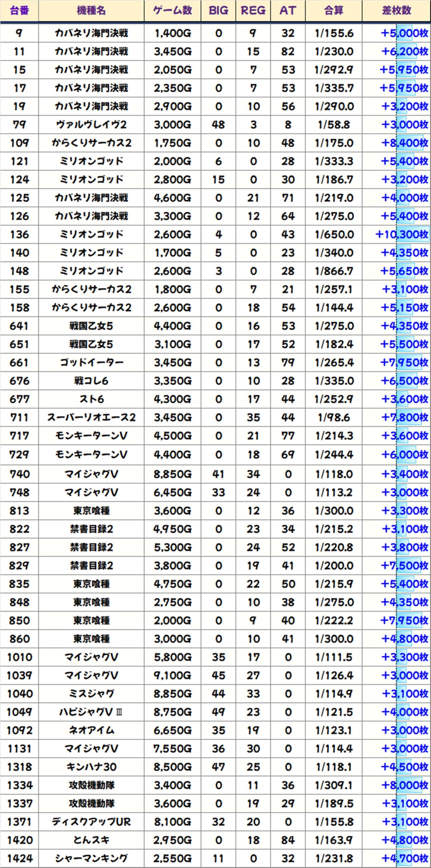Select machine number 661 cell
The width and height of the screenshot is (431, 868).
pos(19,362)
